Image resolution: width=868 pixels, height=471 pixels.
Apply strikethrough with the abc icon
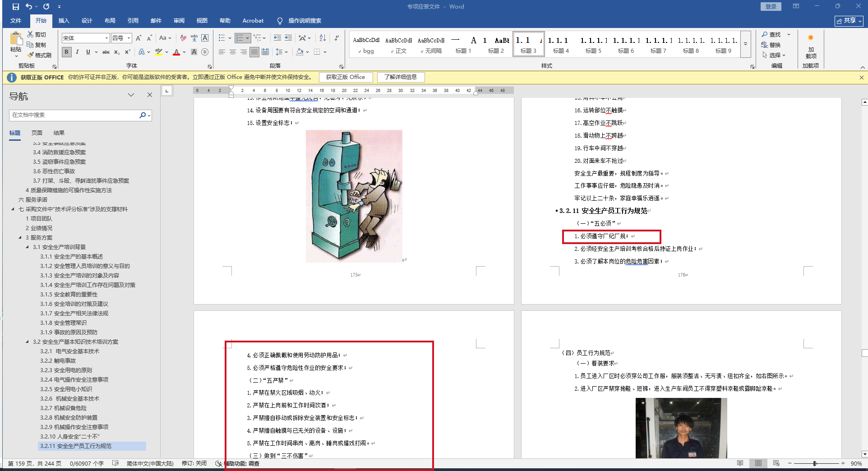point(106,52)
